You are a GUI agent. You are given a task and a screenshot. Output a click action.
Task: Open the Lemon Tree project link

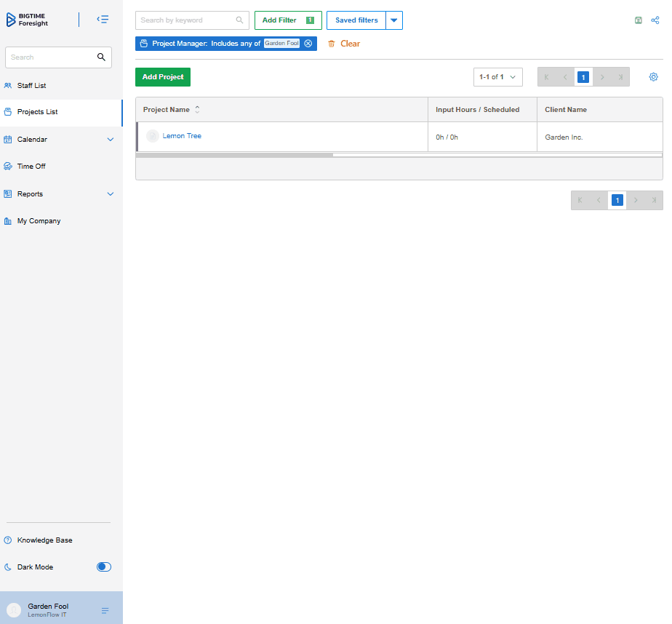[x=182, y=136]
